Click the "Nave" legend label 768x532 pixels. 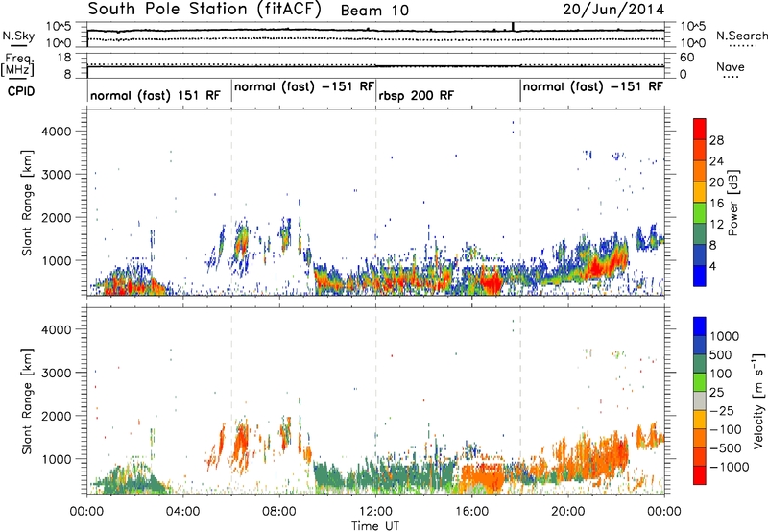click(x=731, y=67)
